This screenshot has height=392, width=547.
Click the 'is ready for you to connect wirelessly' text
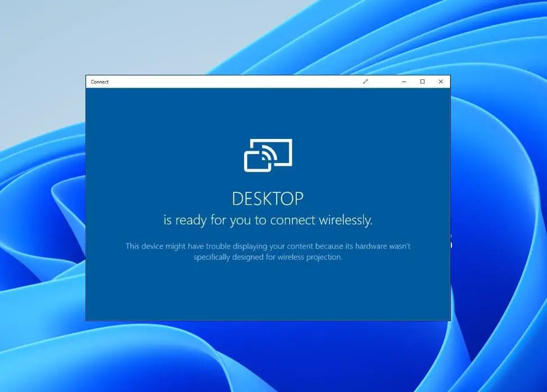pos(268,220)
